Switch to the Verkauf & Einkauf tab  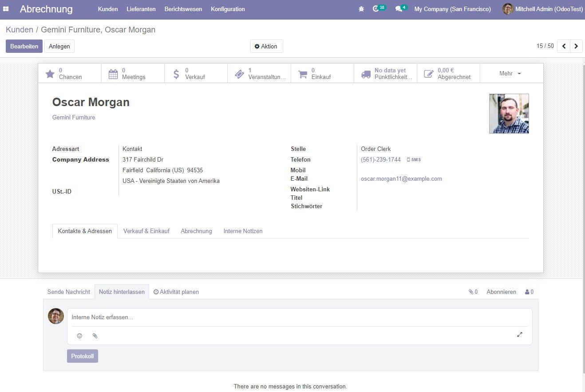pos(146,231)
